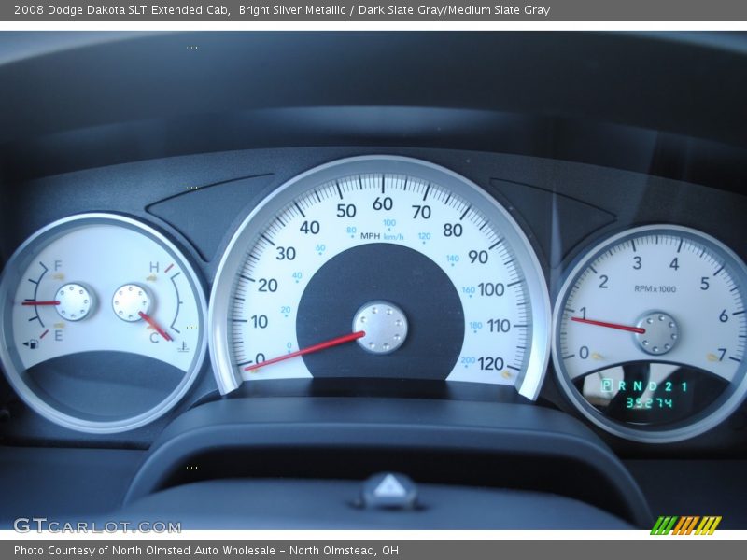
Task: Click the MPH label on the speedometer
Action: pos(370,236)
